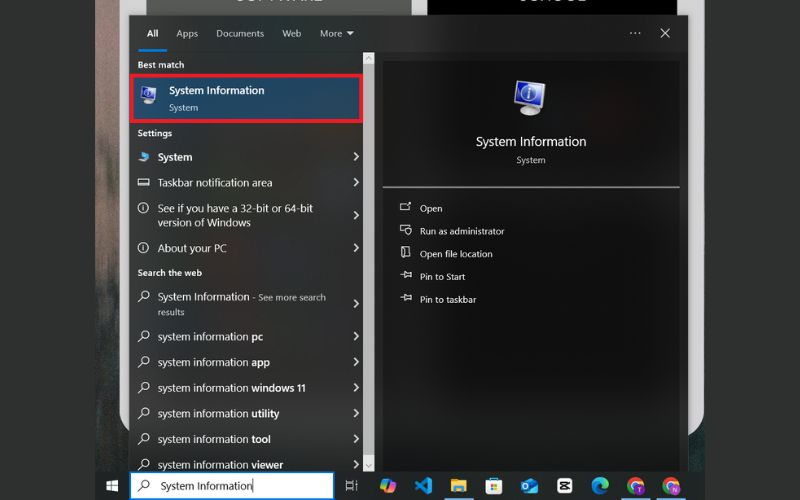The width and height of the screenshot is (800, 500).
Task: Open Chrome with the N profile badge
Action: [671, 486]
